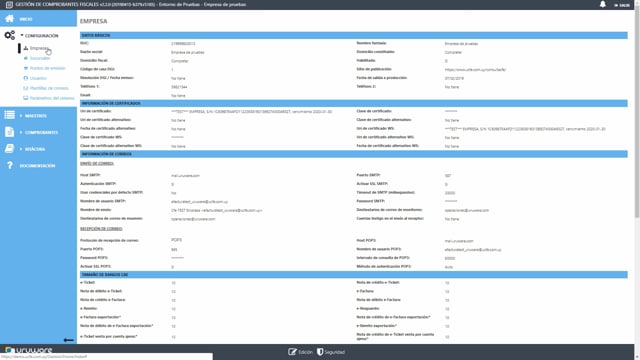
Task: Click the Edición pencil icon
Action: coord(292,352)
